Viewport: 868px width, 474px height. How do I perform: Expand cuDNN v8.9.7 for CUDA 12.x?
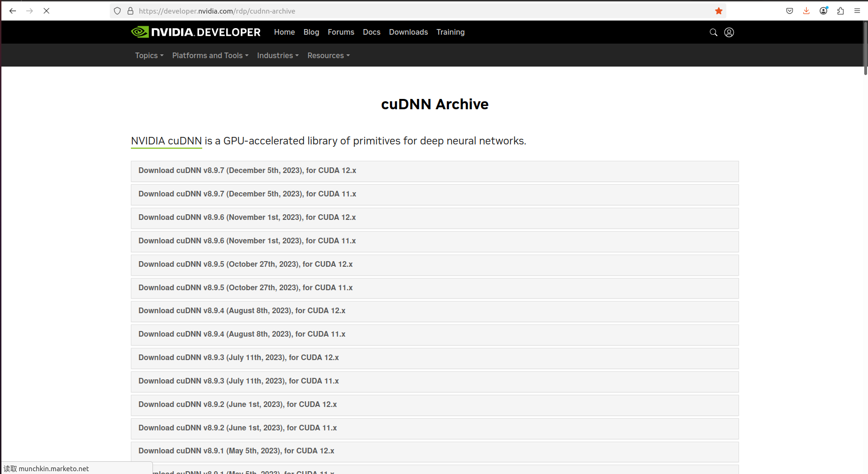pyautogui.click(x=434, y=171)
